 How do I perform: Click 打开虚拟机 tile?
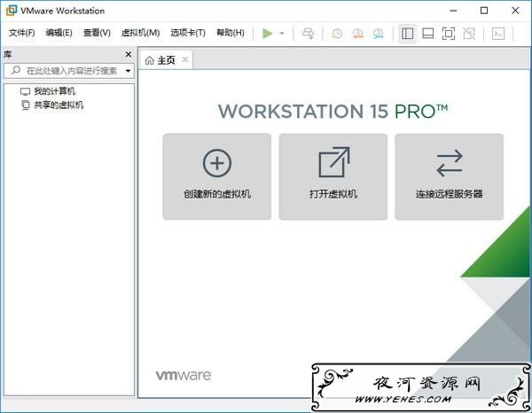[x=333, y=176]
